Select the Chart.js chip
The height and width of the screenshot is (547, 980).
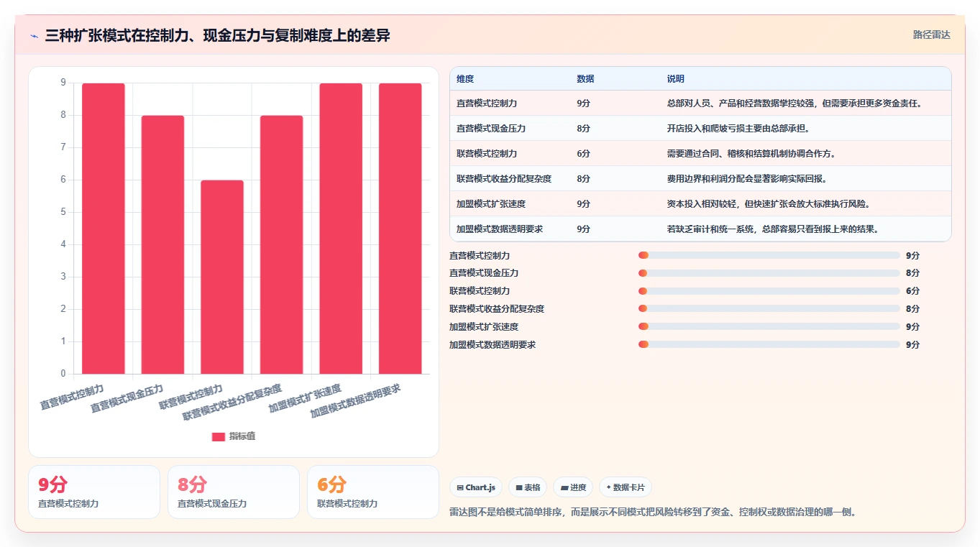pyautogui.click(x=476, y=487)
